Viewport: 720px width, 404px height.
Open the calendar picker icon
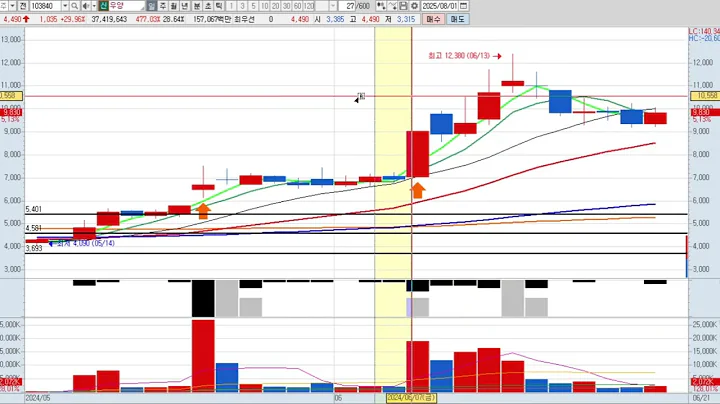pyautogui.click(x=464, y=6)
